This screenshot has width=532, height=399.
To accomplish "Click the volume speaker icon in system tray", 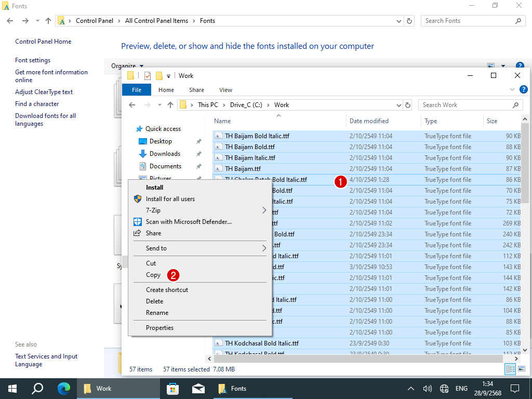I will [x=428, y=388].
